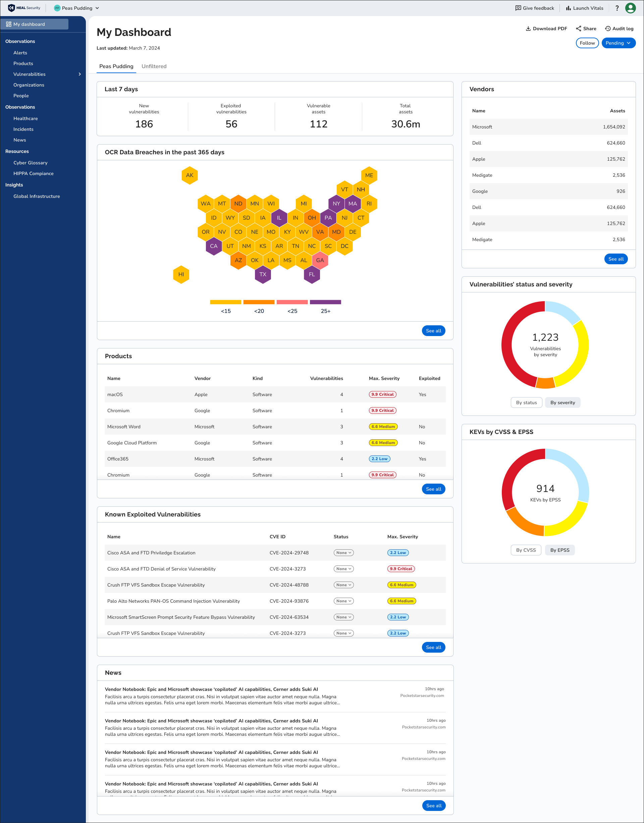Open the user profile avatar

click(x=631, y=8)
